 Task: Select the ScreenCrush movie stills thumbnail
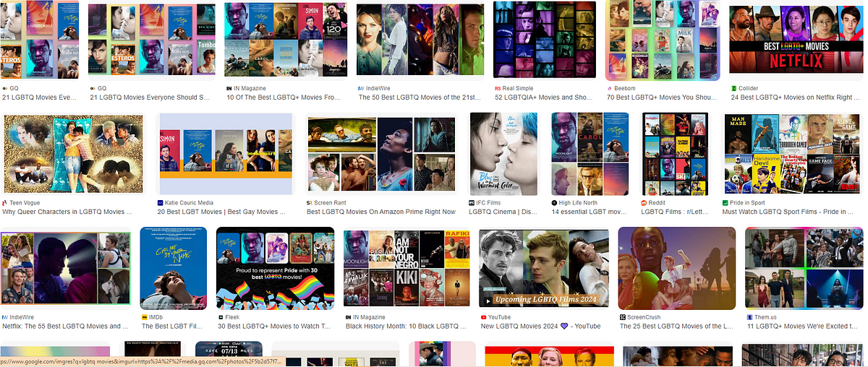pyautogui.click(x=677, y=268)
